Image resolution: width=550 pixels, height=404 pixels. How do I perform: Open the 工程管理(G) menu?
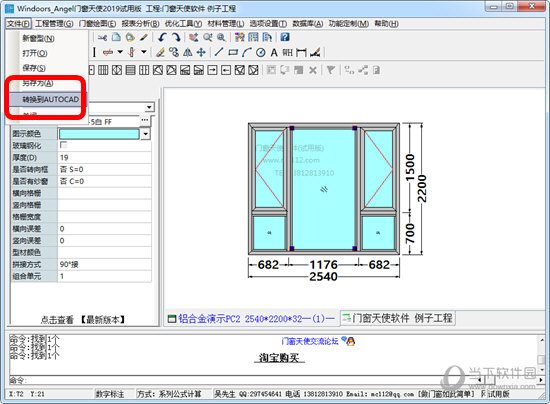(54, 23)
